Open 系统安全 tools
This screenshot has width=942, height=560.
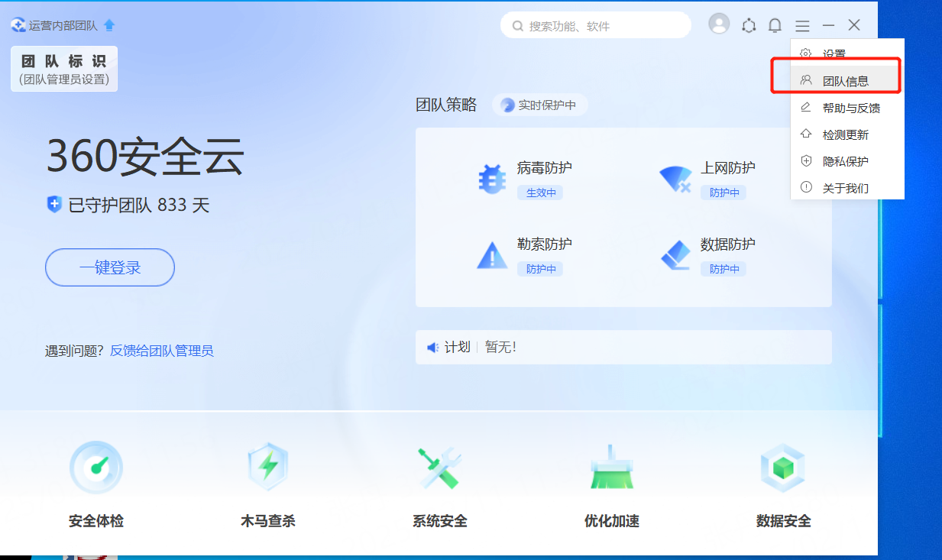(x=440, y=484)
